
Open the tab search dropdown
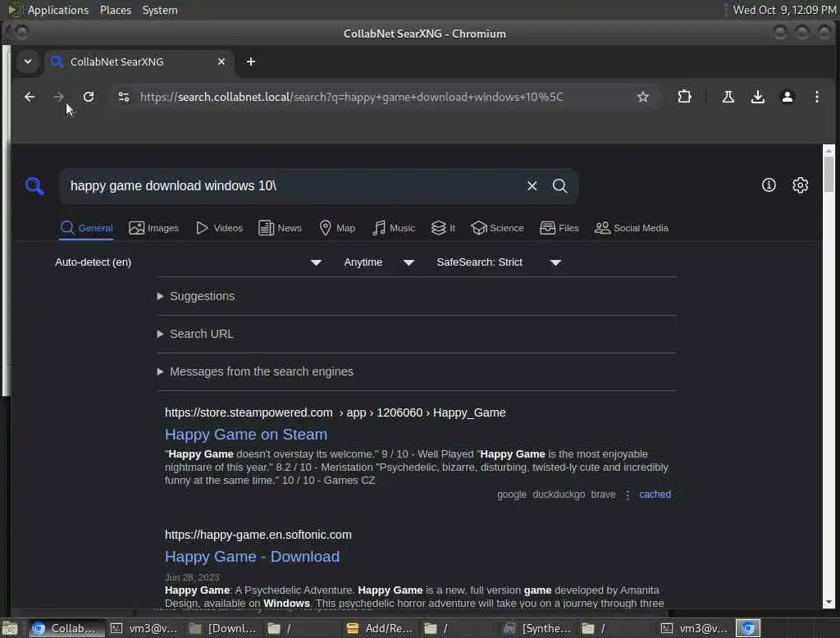point(28,62)
